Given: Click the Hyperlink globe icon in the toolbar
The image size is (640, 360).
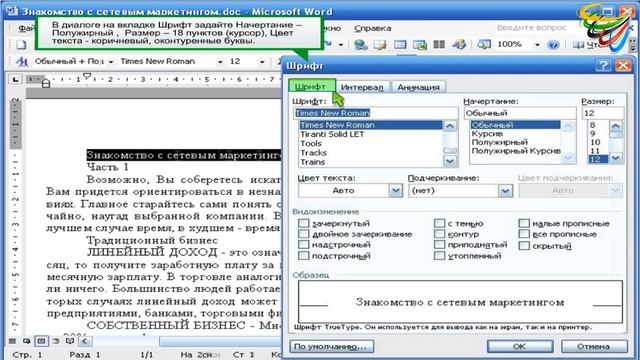Looking at the screenshot, I should (360, 44).
